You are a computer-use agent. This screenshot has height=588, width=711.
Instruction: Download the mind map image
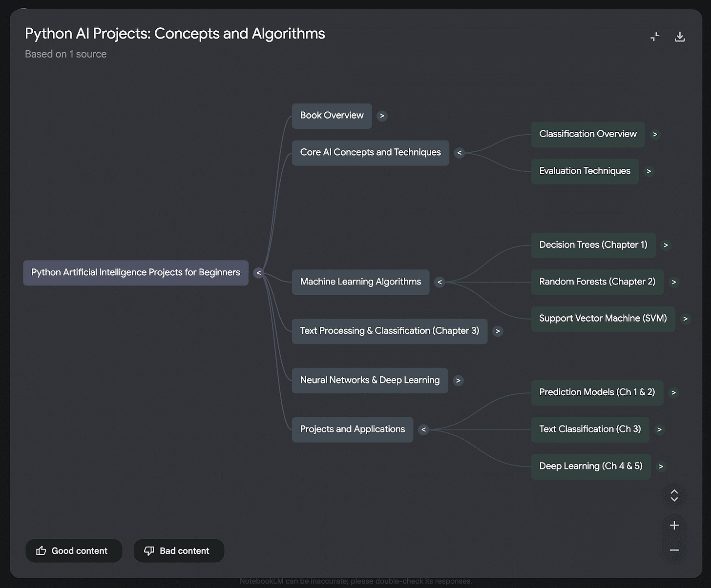coord(680,37)
